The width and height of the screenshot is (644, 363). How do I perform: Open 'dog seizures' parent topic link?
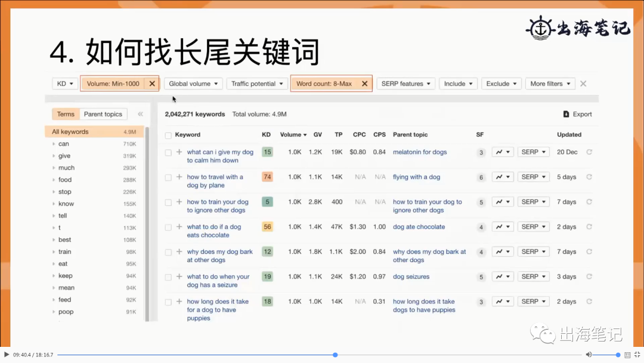(x=411, y=276)
